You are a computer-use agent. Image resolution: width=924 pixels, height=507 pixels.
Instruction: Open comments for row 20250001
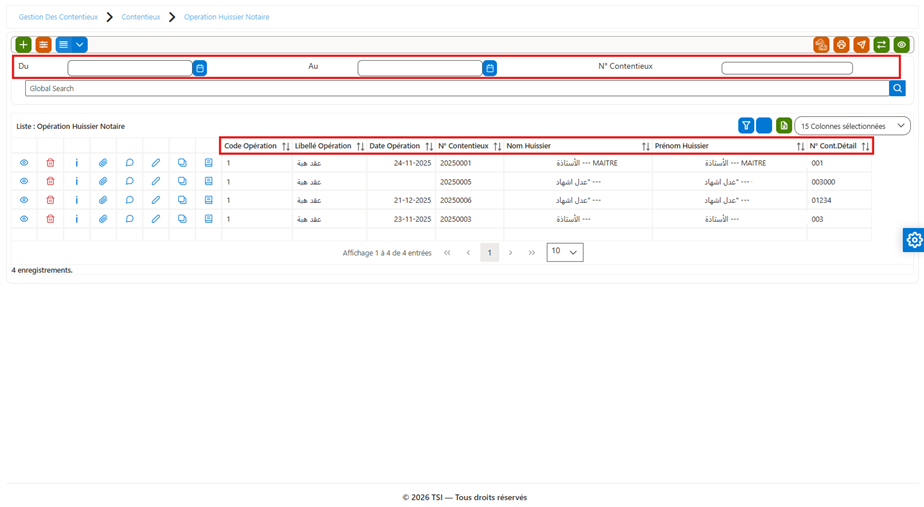[130, 163]
